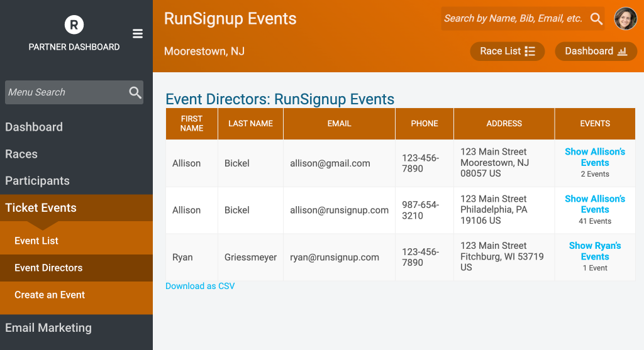Open the user profile avatar
This screenshot has width=644, height=350.
coord(626,18)
